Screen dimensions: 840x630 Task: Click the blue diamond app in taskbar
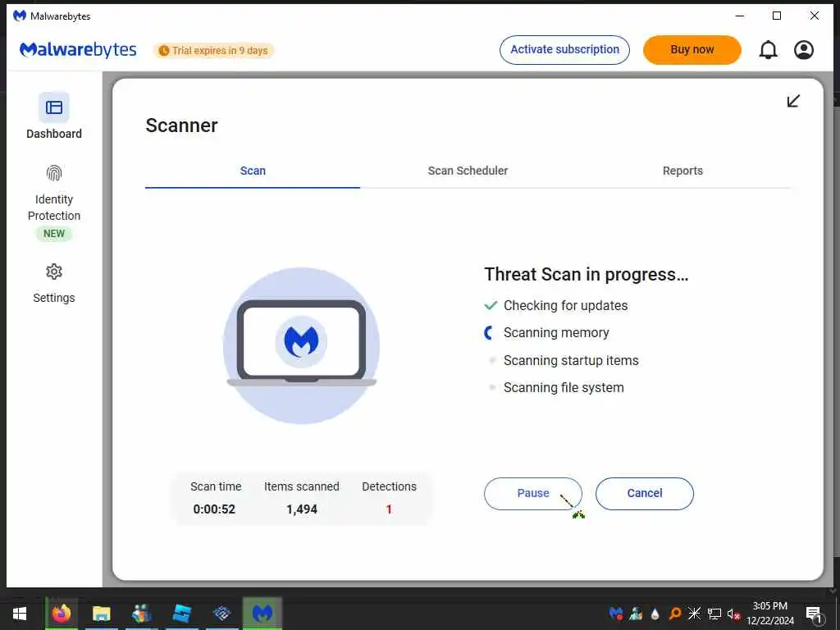221,614
